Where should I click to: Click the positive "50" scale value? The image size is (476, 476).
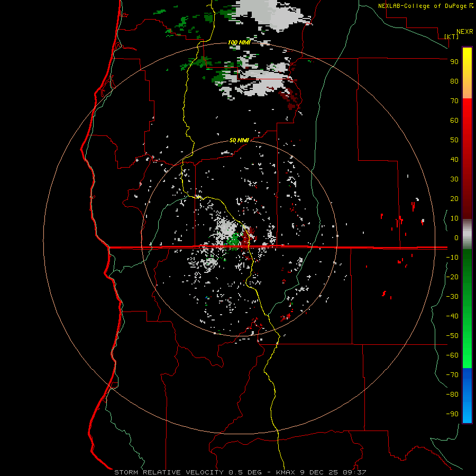click(454, 140)
